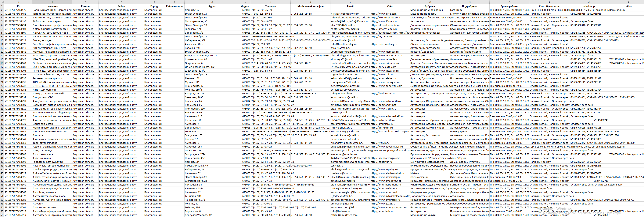Select the 'Айвенго, сауна' cell
644x217 pixels.
[x=52, y=158]
